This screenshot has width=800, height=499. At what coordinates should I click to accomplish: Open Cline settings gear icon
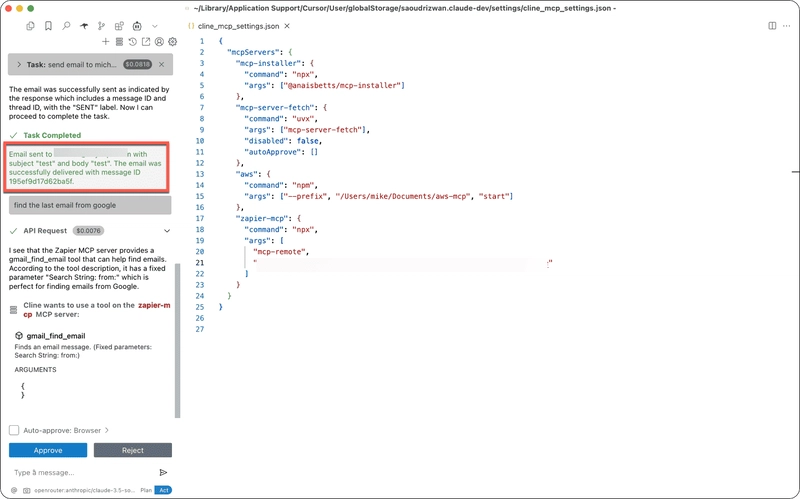172,42
